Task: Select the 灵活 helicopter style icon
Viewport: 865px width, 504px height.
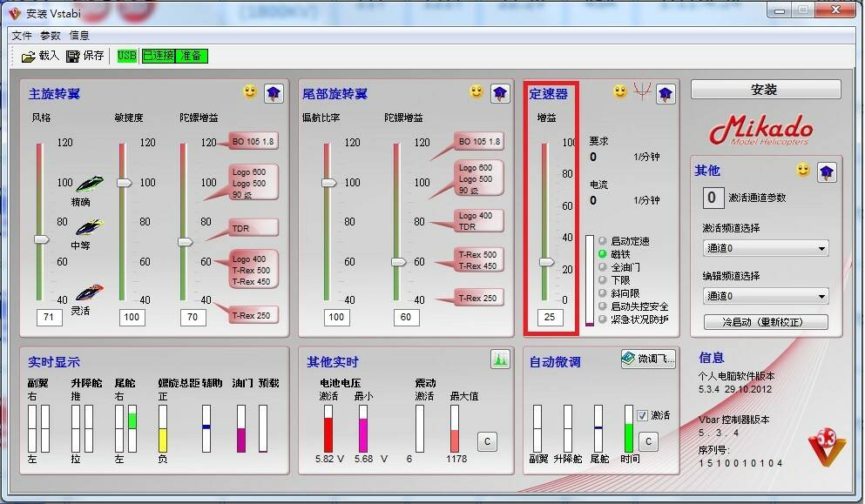Action: (90, 292)
